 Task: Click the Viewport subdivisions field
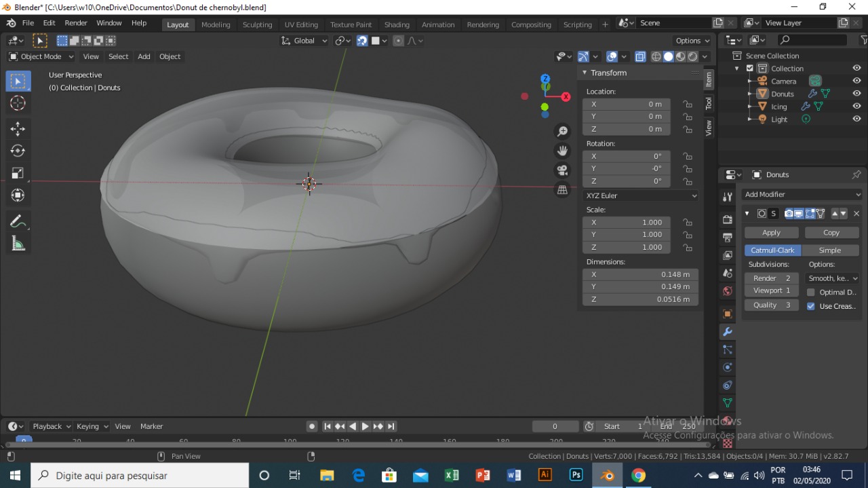tap(772, 290)
